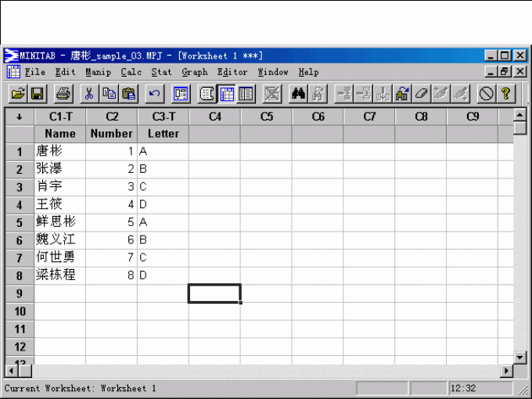Open the Calc menu

click(x=131, y=72)
